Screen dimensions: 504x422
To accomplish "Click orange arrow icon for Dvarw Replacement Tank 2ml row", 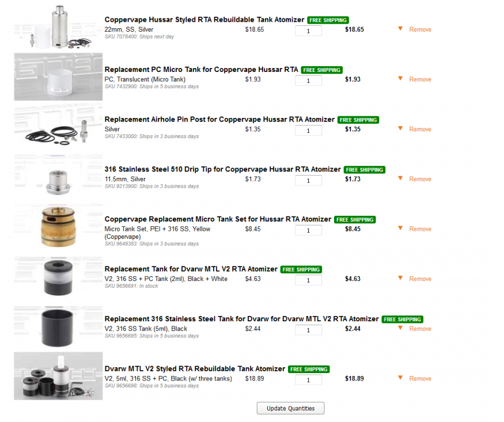I will click(x=400, y=278).
